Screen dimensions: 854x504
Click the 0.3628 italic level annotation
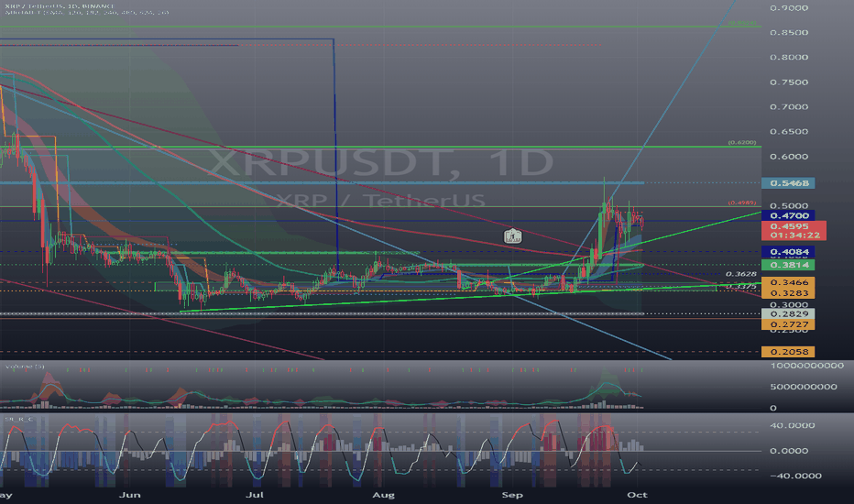click(x=741, y=274)
